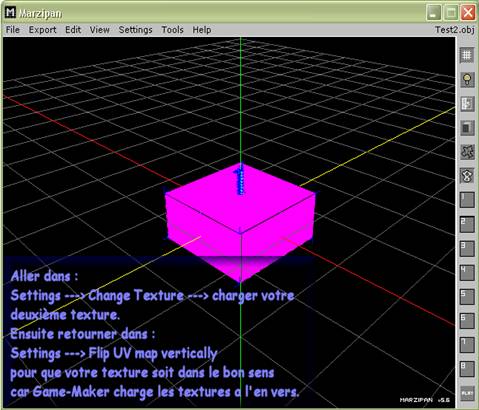Select slot button 3 in sidebar
The height and width of the screenshot is (410, 479).
click(467, 248)
